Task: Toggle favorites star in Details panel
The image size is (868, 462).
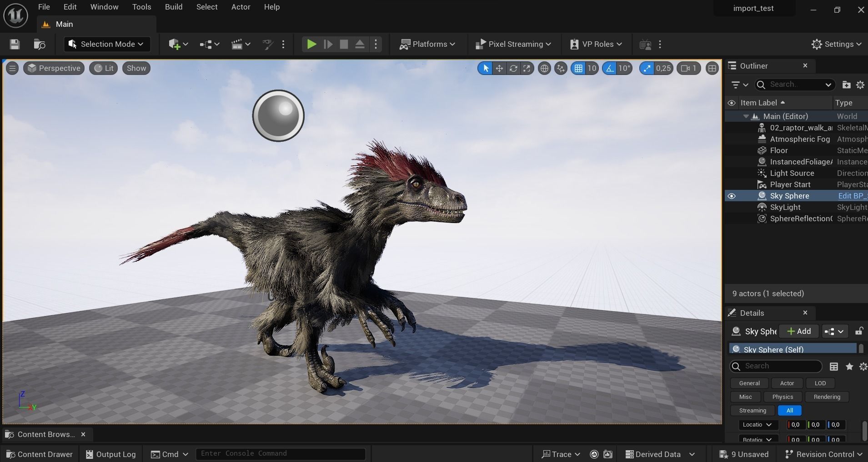Action: [849, 367]
